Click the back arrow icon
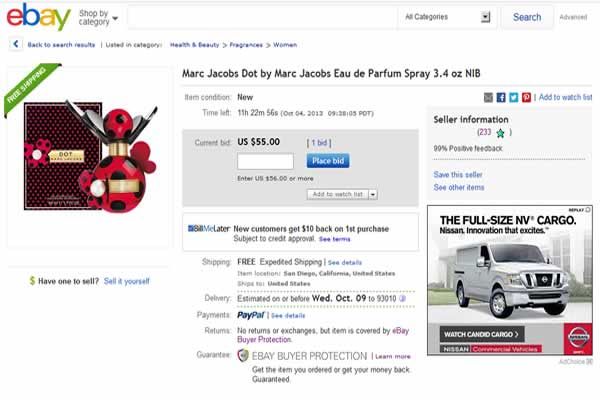This screenshot has width=600, height=400. coord(16,44)
